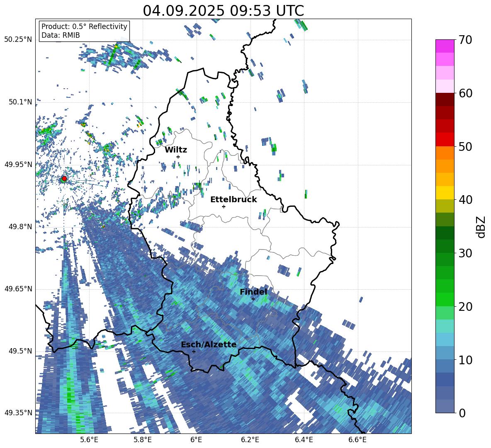
Task: Click the 70 tick on colorbar
Action: [465, 40]
